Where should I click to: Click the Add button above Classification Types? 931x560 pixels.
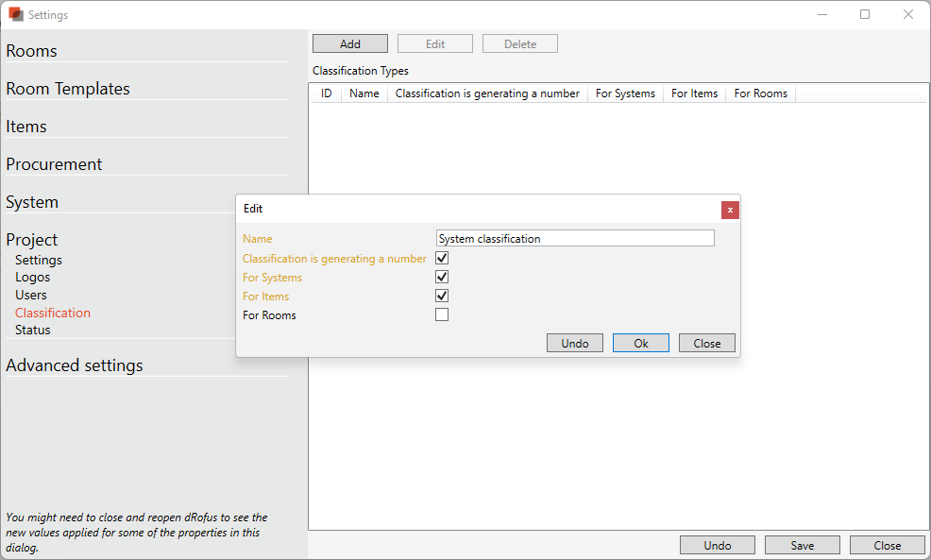(x=349, y=42)
